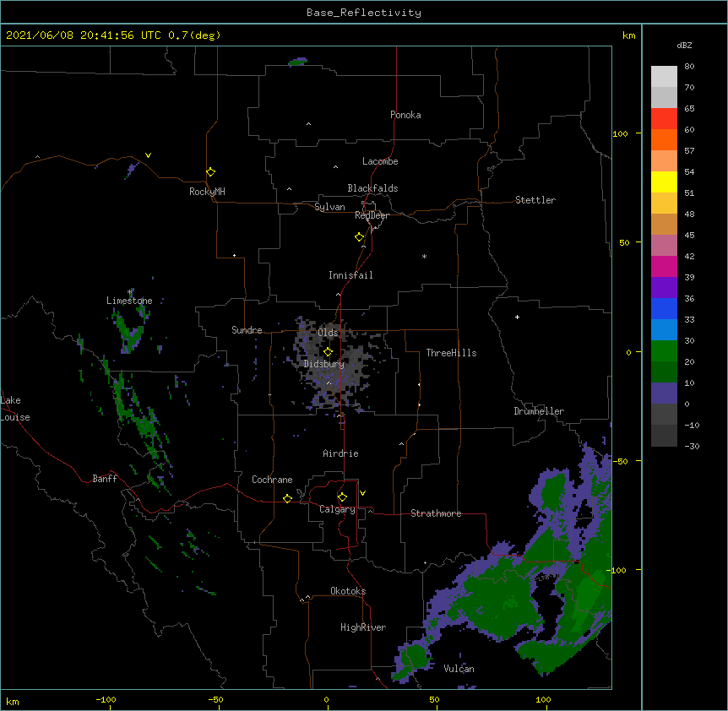This screenshot has height=711, width=728.
Task: Select the 30 dBZ light blue swatch
Action: 664,330
